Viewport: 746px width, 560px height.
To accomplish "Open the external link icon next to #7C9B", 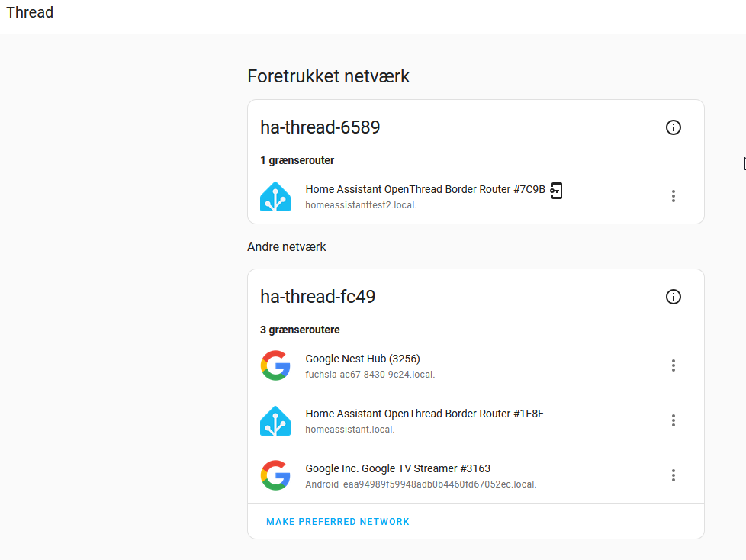I will (556, 190).
